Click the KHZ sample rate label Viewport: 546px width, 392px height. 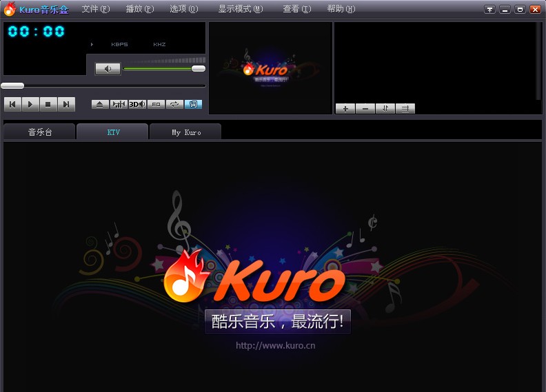click(x=159, y=45)
